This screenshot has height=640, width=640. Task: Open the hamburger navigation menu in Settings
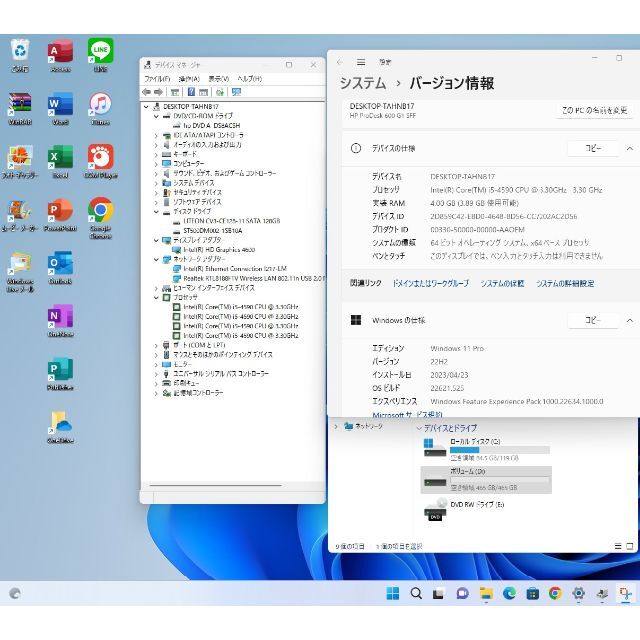point(361,62)
